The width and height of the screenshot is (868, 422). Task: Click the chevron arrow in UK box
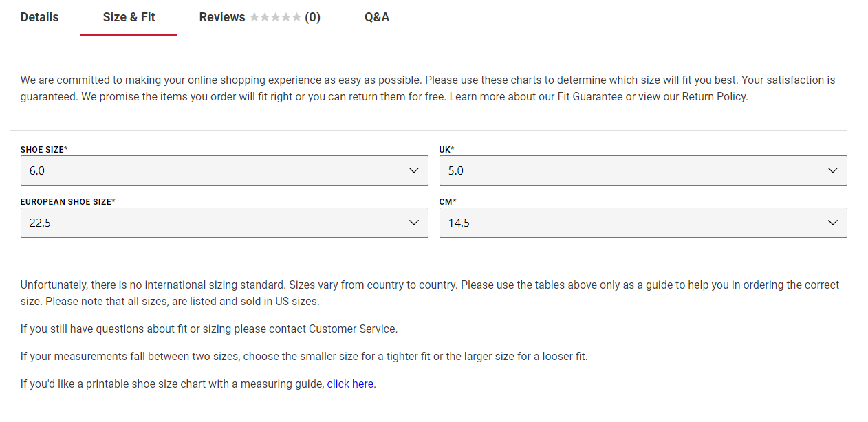point(833,170)
